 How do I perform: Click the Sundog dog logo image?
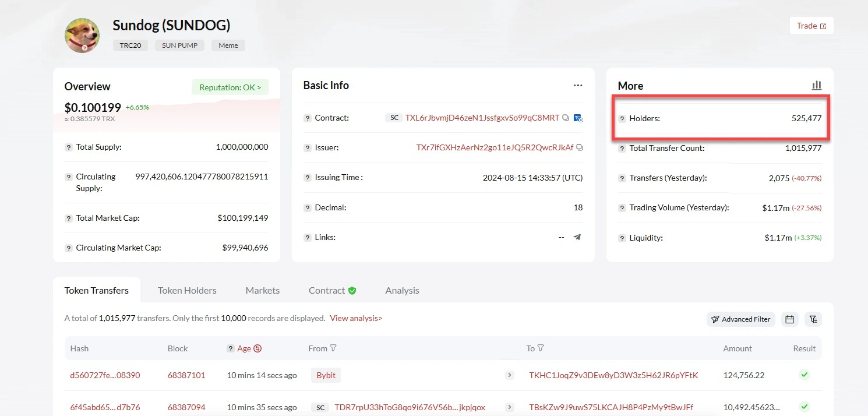(82, 35)
